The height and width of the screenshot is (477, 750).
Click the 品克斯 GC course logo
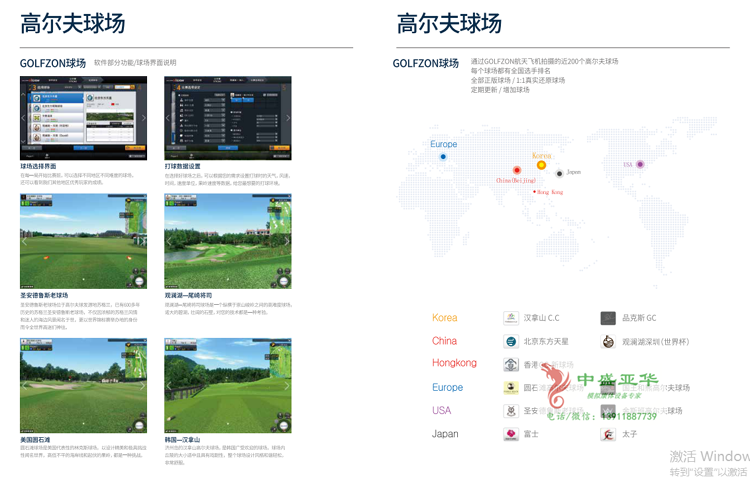(x=607, y=318)
